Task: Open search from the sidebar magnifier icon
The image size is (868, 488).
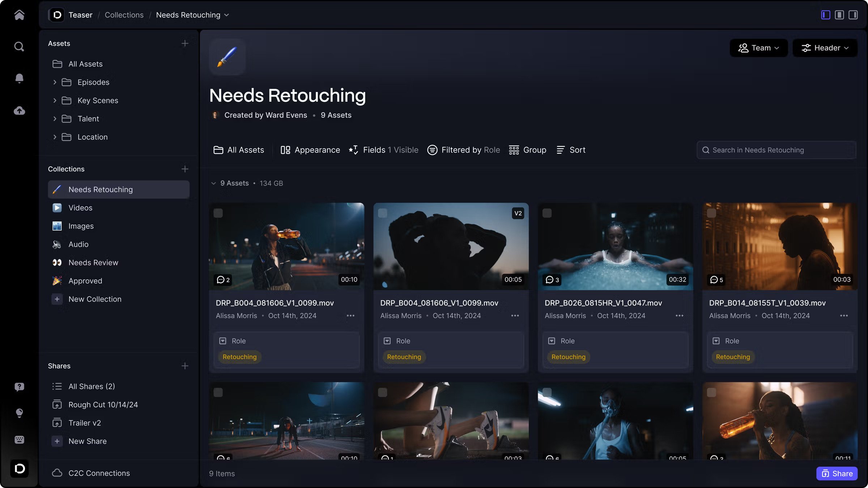Action: (19, 47)
